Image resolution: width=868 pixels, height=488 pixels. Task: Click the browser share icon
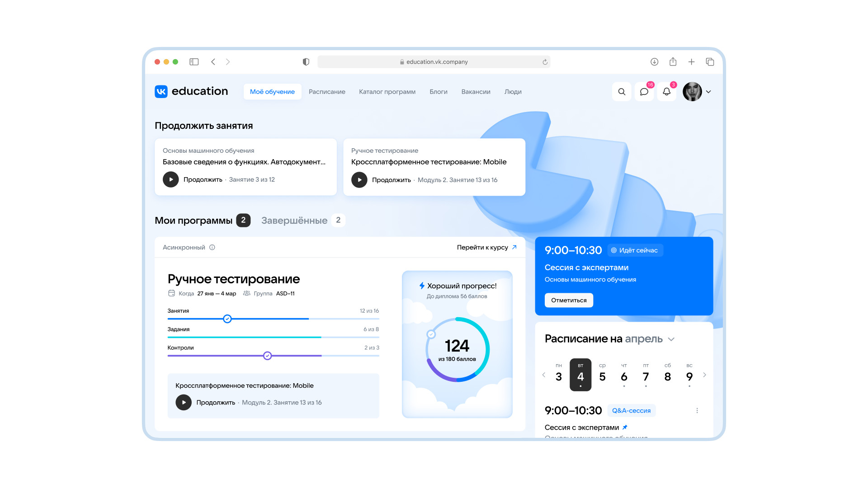coord(673,62)
